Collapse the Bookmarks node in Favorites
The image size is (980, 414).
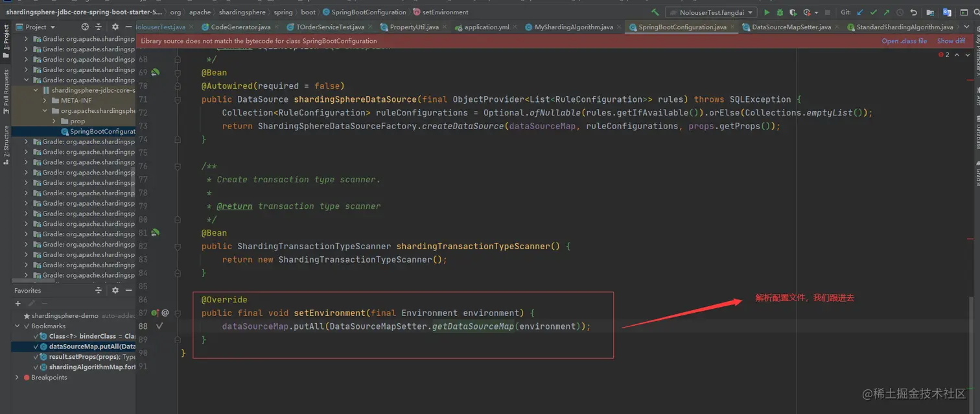coord(17,326)
